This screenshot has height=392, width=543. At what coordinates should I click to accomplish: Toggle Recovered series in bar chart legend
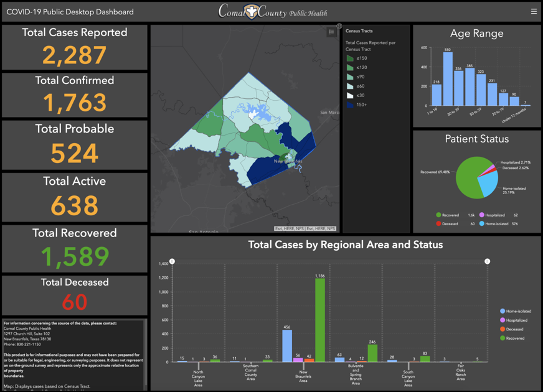pyautogui.click(x=512, y=338)
